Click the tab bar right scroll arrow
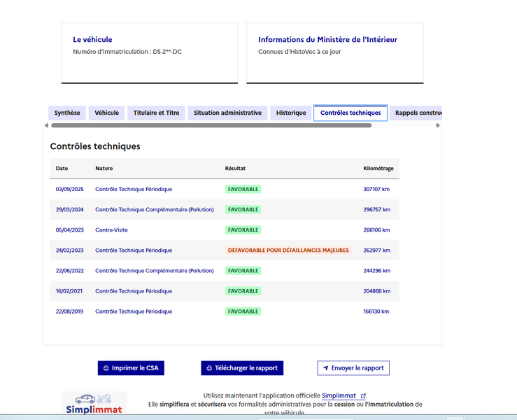517x420 pixels. click(x=438, y=125)
